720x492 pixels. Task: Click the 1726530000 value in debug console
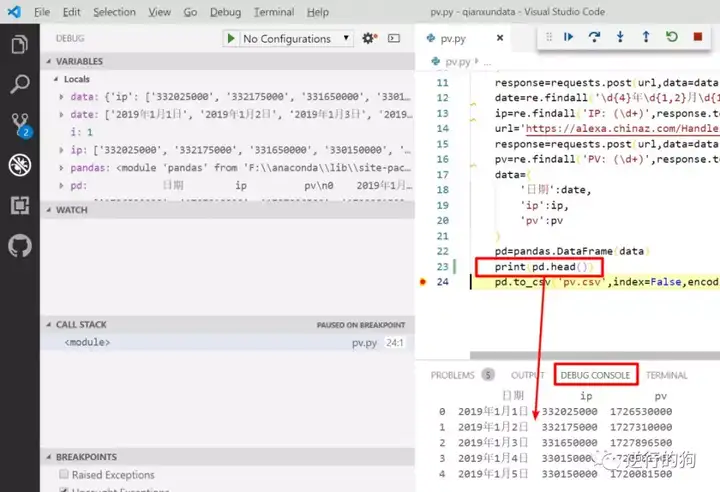coord(641,412)
